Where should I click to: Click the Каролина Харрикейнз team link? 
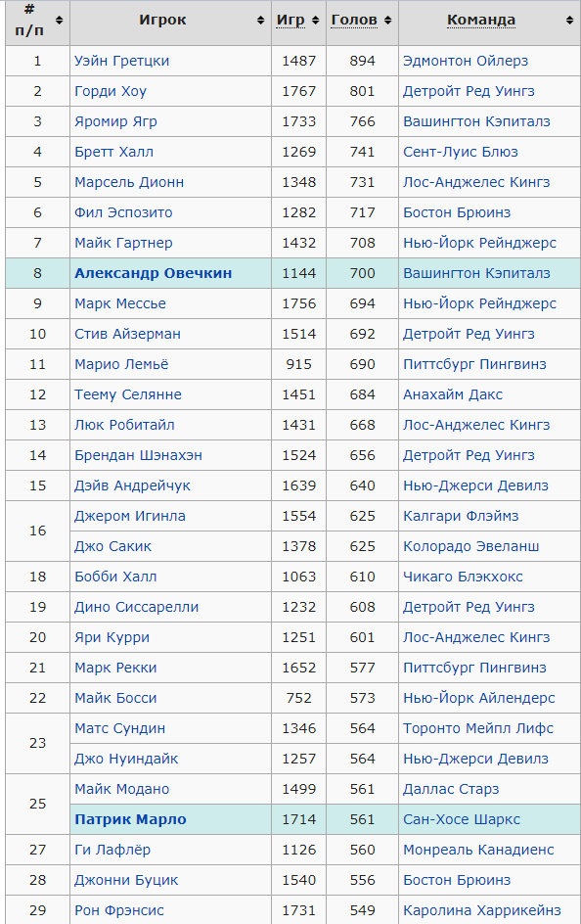pos(481,910)
